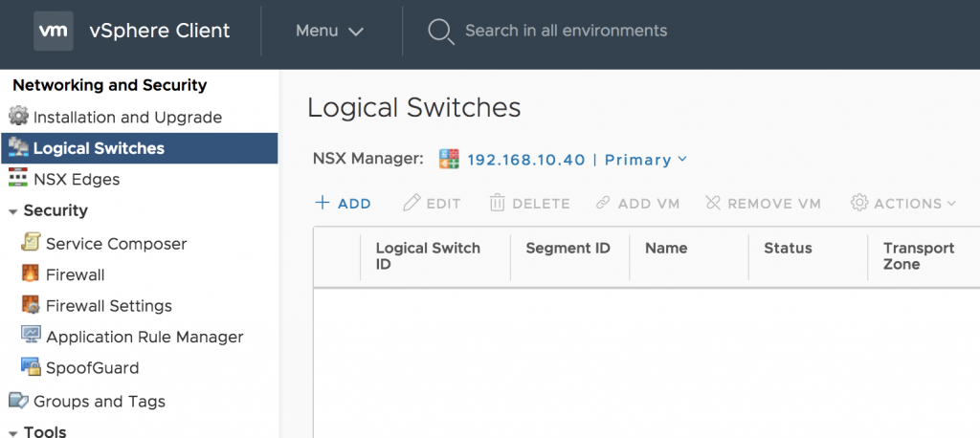Collapse the Tools section
Viewport: 980px width, 438px height.
12,433
